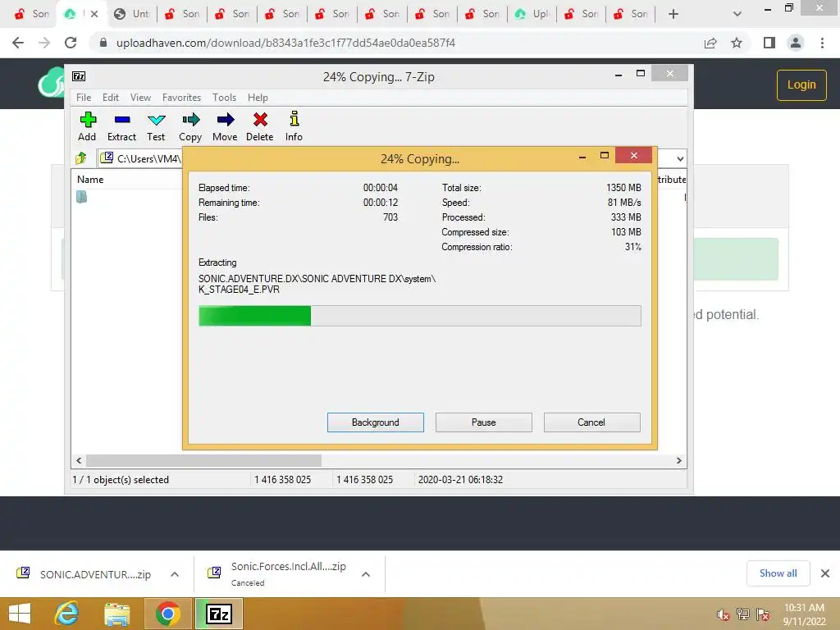Click the green extraction progress bar
The width and height of the screenshot is (840, 630).
(x=419, y=316)
